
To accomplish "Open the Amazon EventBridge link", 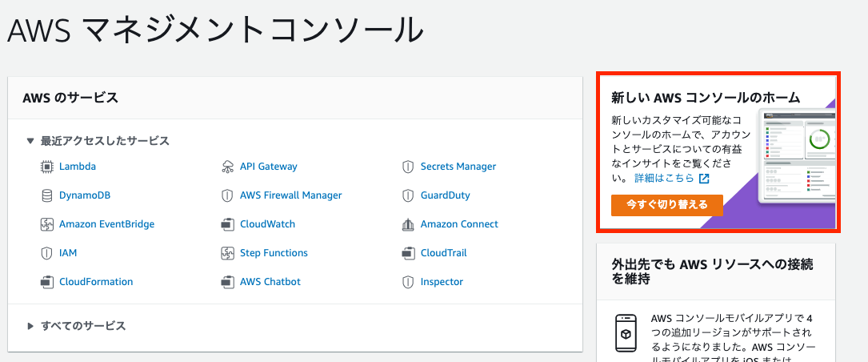I will (107, 224).
